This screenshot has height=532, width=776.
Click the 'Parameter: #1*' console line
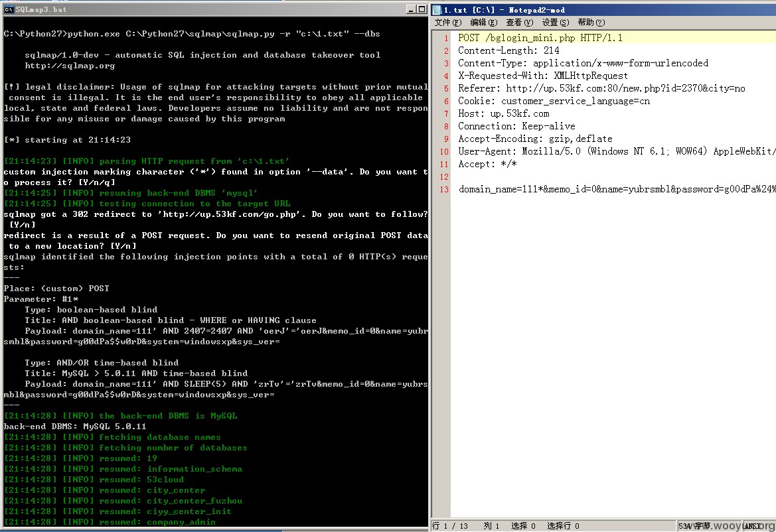click(x=41, y=299)
